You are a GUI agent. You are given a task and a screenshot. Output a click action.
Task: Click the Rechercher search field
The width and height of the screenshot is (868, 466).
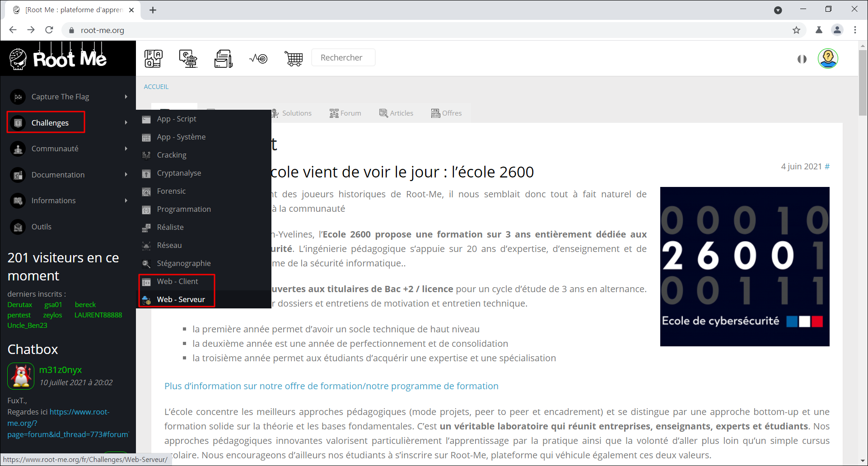[x=343, y=58]
